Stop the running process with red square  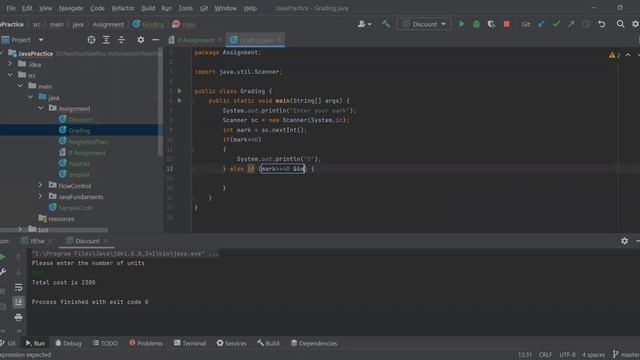click(507, 24)
